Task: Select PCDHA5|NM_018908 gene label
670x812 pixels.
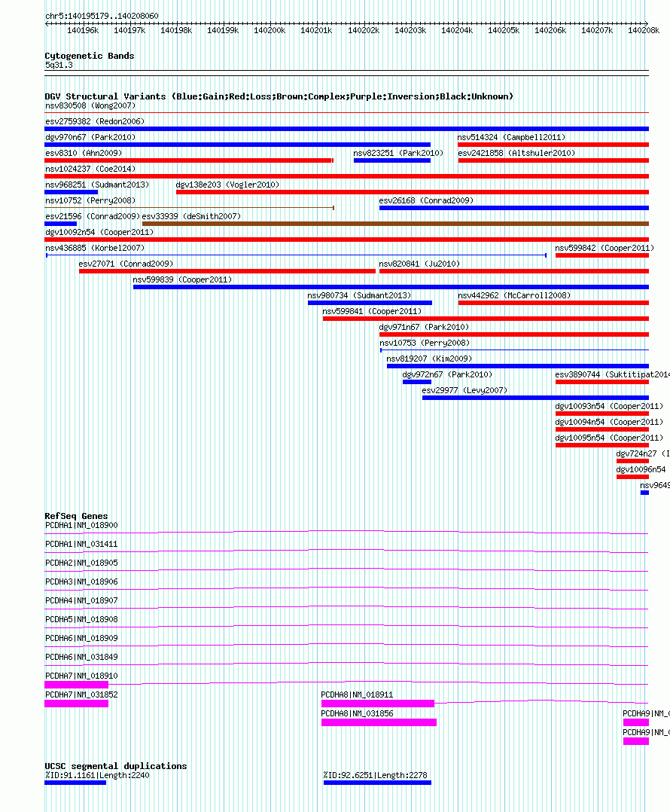Action: click(81, 619)
